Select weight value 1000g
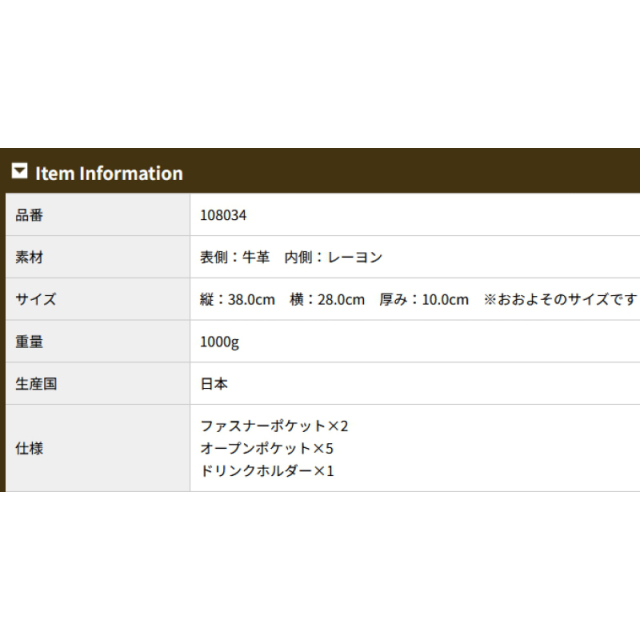 (220, 342)
